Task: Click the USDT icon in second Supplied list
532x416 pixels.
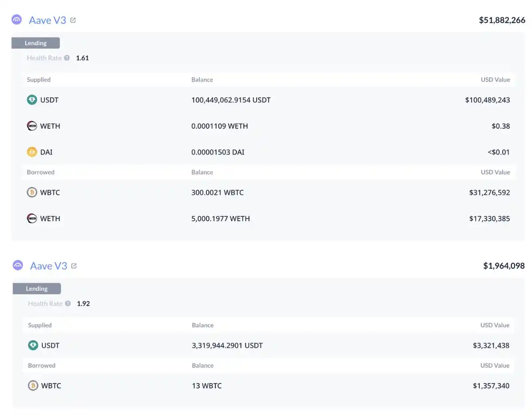Action: [x=33, y=345]
